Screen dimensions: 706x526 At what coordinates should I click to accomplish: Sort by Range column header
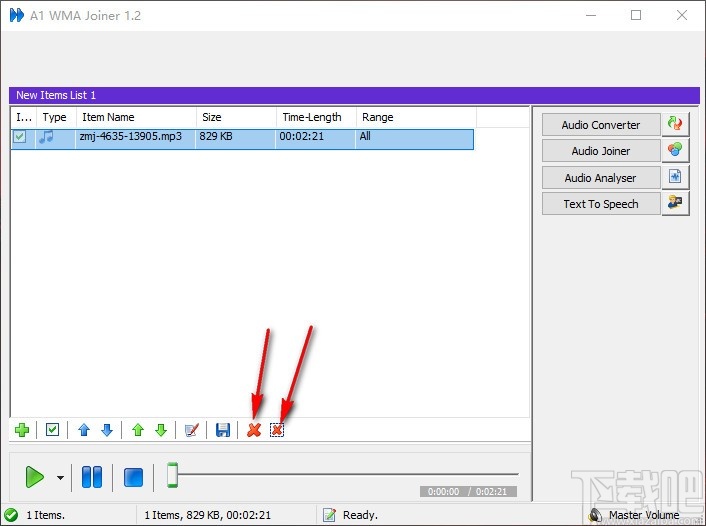click(x=416, y=117)
